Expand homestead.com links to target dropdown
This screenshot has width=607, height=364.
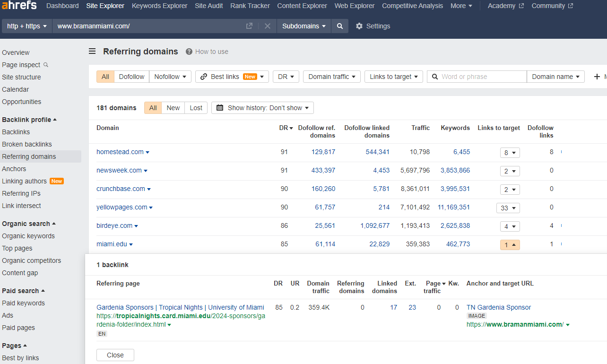click(510, 153)
